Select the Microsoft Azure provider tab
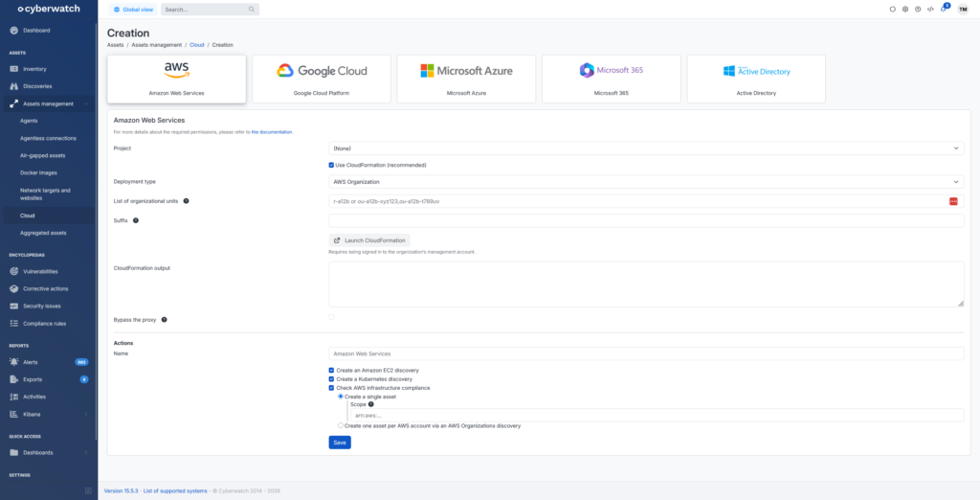This screenshot has width=980, height=500. coord(466,79)
